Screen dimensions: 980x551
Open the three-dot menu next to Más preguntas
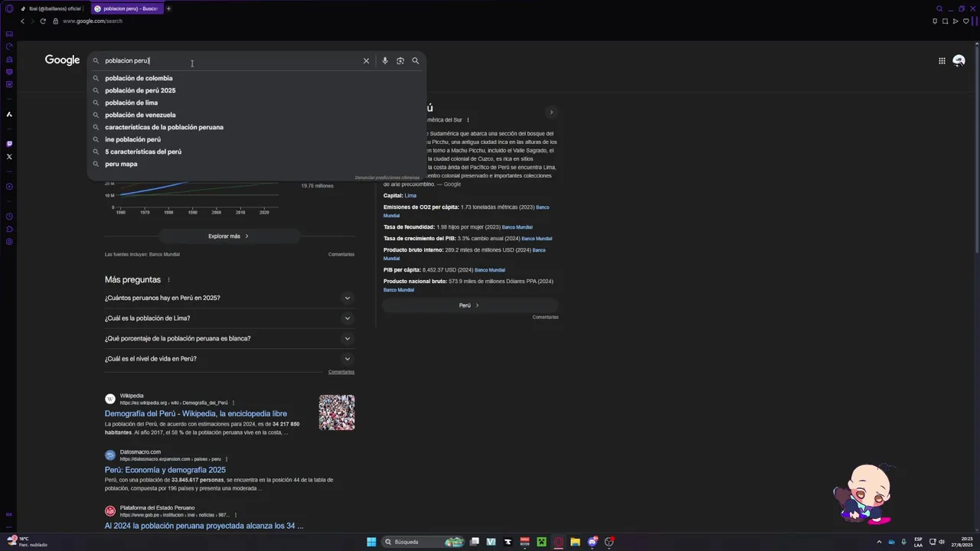pyautogui.click(x=169, y=280)
